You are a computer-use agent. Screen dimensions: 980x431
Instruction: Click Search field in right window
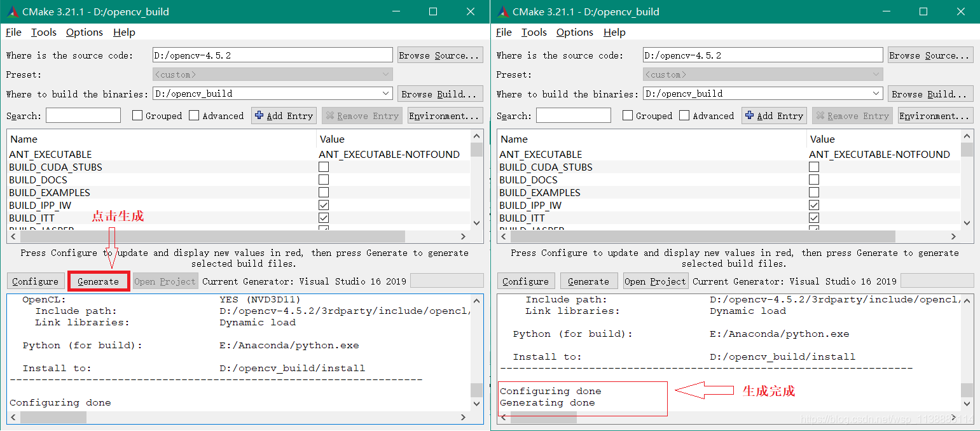(x=574, y=115)
